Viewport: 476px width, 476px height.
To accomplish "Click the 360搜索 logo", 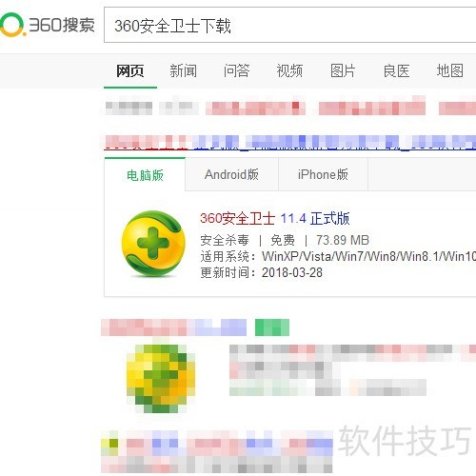I will click(48, 25).
